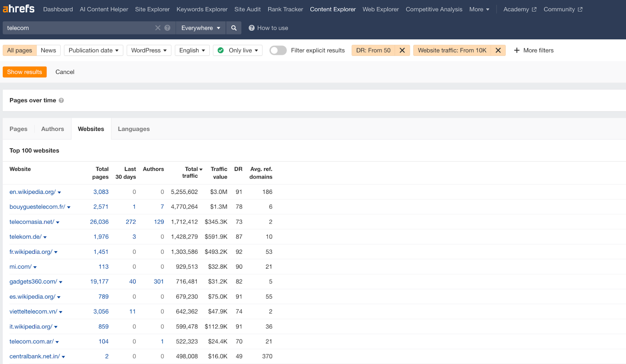The width and height of the screenshot is (626, 364).
Task: Open the Everywhere search scope dropdown
Action: [201, 28]
